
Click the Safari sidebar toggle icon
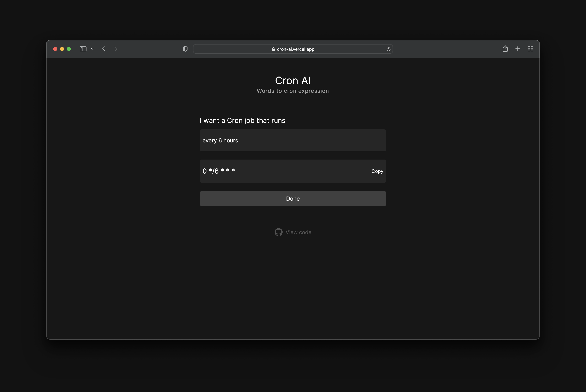coord(83,49)
